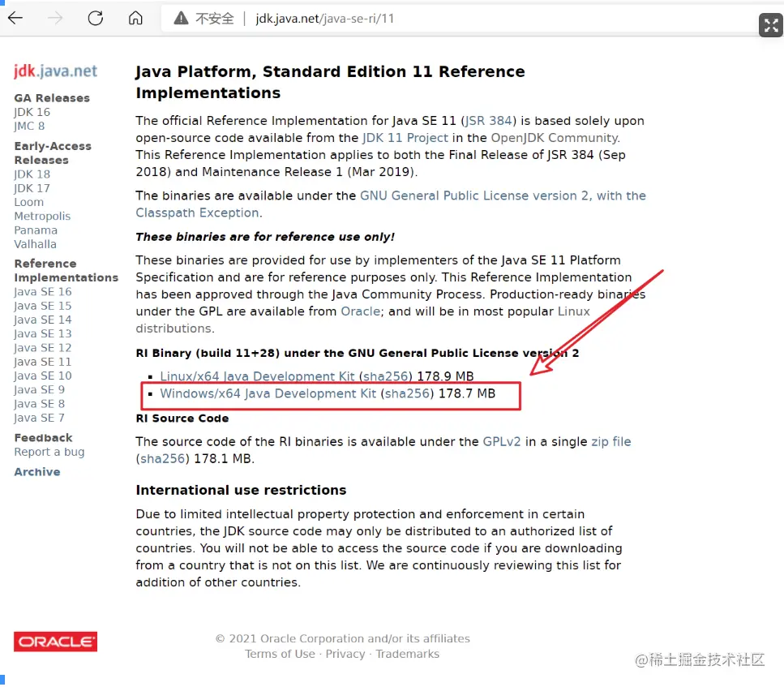Download Linux/x64 Java Development Kit

point(257,376)
